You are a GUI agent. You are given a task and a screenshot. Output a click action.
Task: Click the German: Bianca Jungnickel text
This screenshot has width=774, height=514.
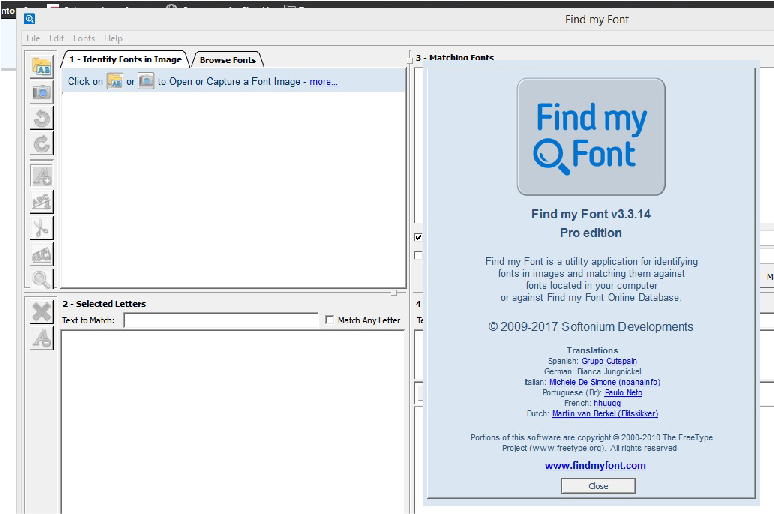point(593,371)
